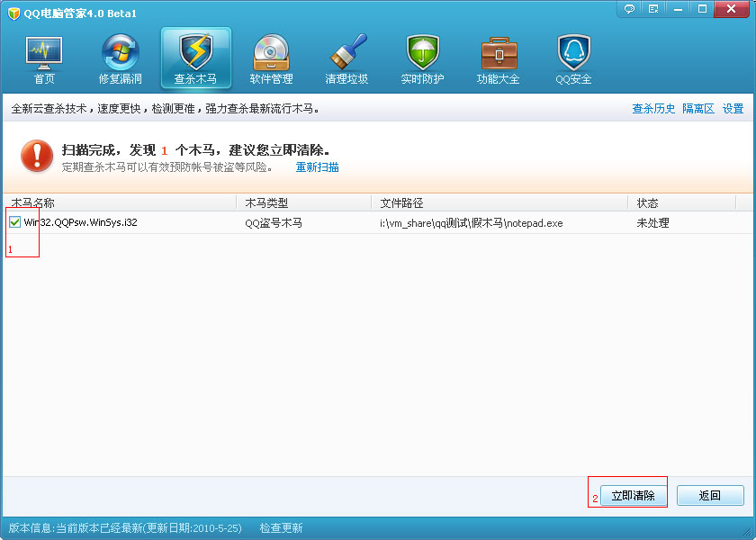This screenshot has height=540, width=756.
Task: Click 立即清除 to remove the trojan
Action: point(633,496)
